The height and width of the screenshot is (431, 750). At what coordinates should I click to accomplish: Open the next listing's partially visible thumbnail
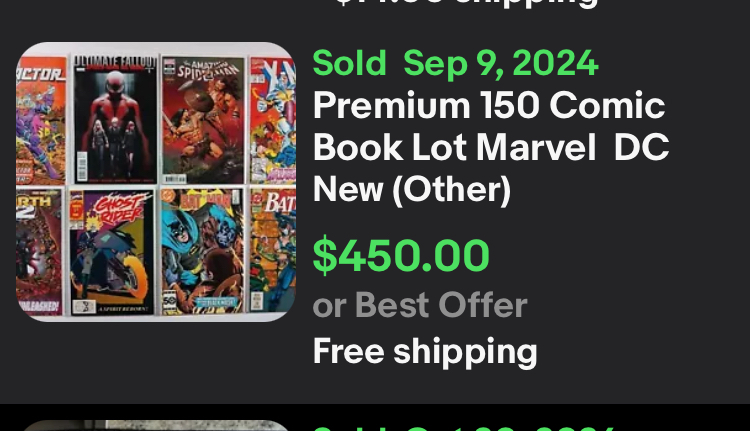pos(156,425)
